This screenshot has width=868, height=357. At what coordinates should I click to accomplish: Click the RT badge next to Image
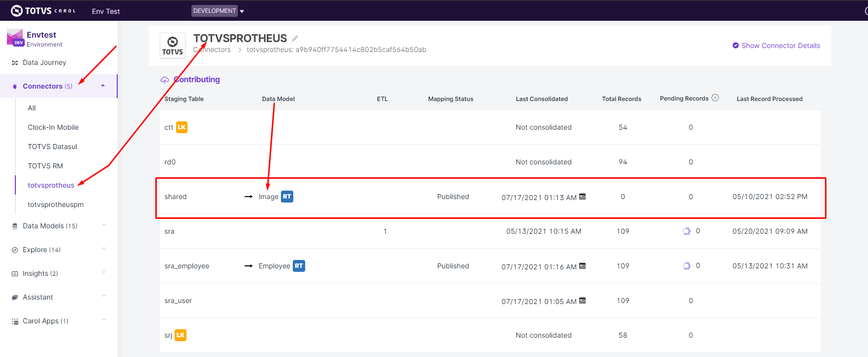tap(287, 197)
